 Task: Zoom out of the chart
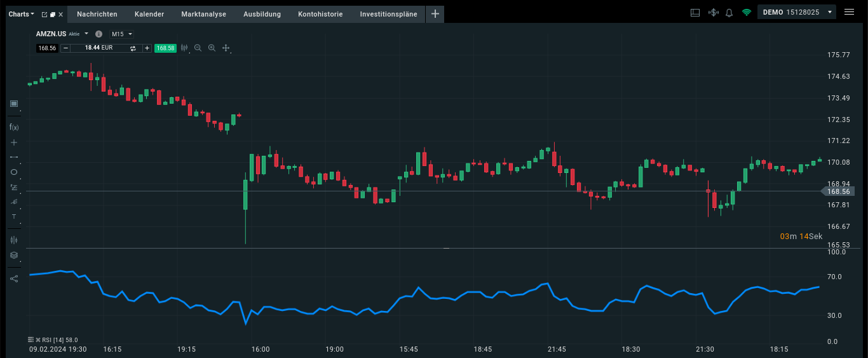198,48
